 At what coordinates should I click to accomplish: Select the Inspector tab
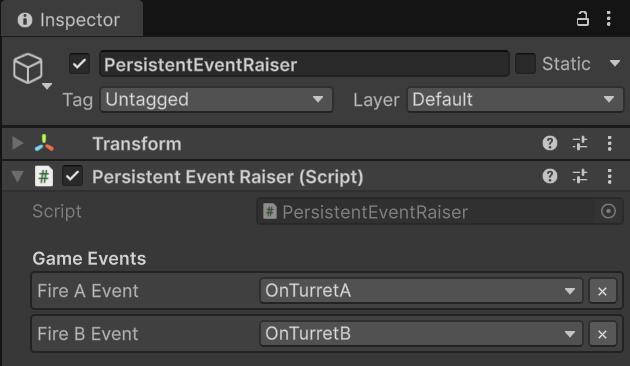pos(72,20)
